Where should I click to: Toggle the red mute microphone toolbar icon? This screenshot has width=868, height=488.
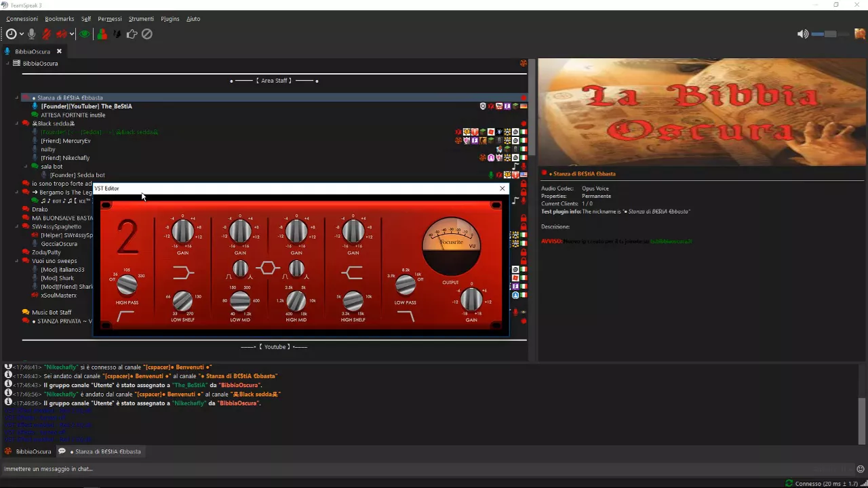tap(47, 34)
